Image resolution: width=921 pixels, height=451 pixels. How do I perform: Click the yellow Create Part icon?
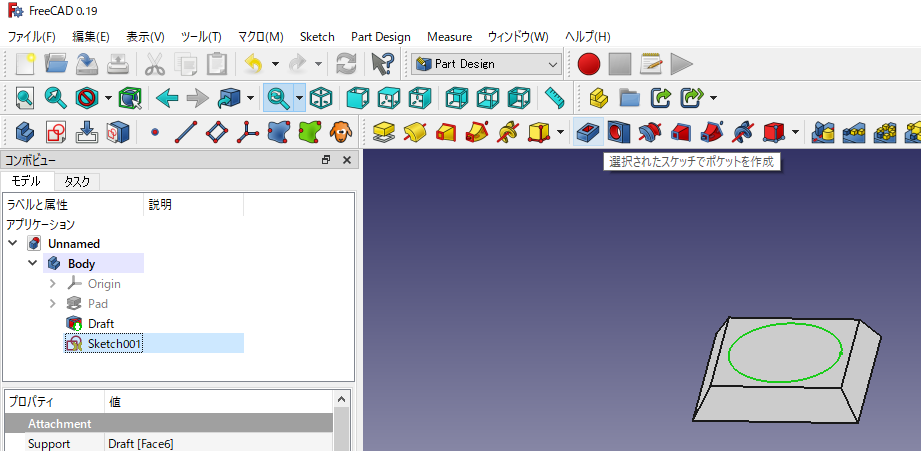pyautogui.click(x=599, y=98)
